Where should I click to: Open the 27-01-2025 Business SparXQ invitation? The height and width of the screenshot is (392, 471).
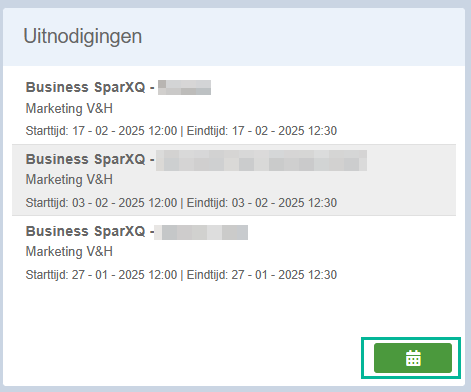(234, 252)
